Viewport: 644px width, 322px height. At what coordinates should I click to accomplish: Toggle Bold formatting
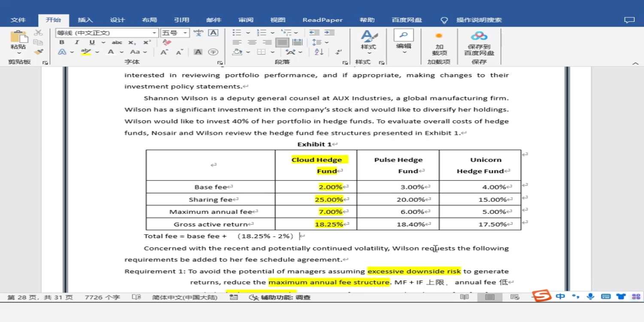[x=62, y=42]
